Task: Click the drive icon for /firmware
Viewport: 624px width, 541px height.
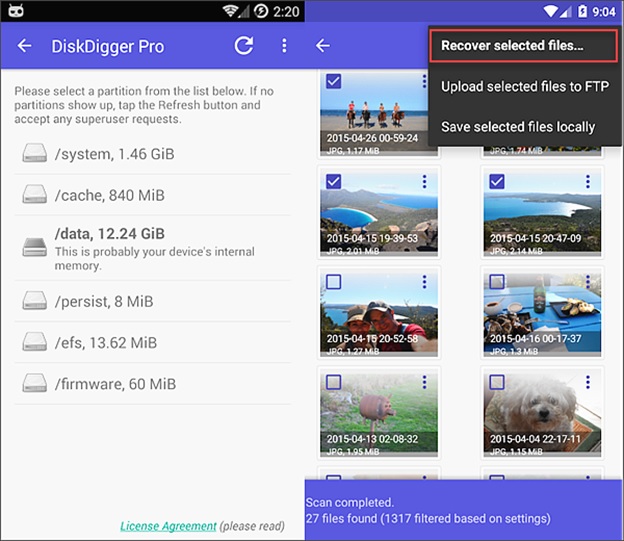Action: pos(35,383)
